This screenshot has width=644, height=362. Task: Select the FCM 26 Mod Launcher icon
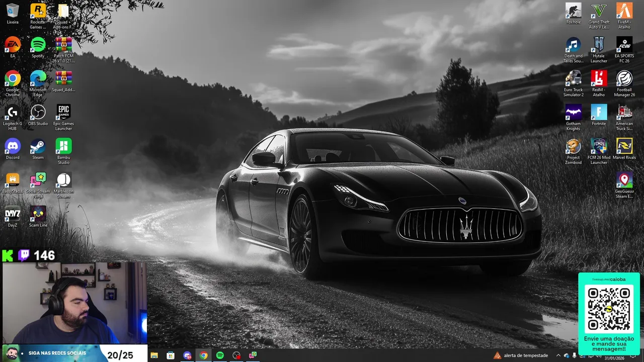pos(599,151)
